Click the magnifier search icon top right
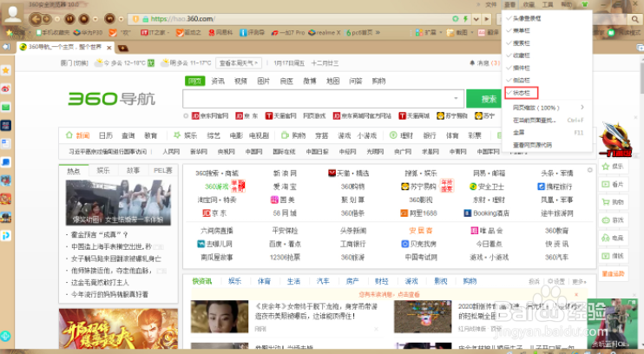 click(635, 19)
